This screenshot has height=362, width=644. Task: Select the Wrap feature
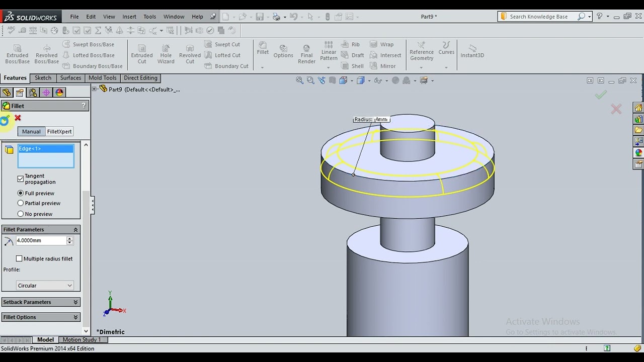coord(381,44)
